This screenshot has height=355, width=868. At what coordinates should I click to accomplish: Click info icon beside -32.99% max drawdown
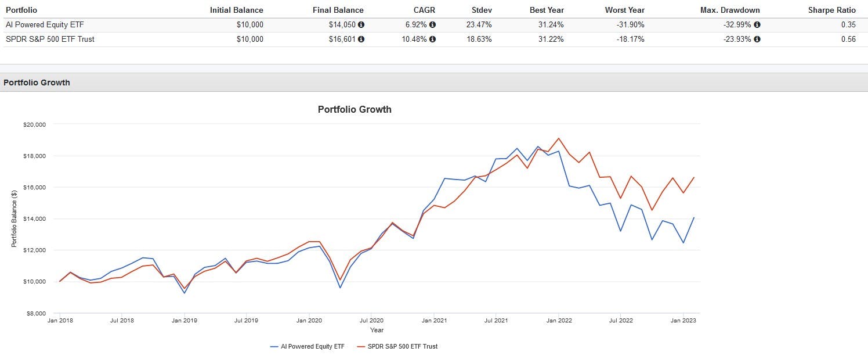(757, 25)
